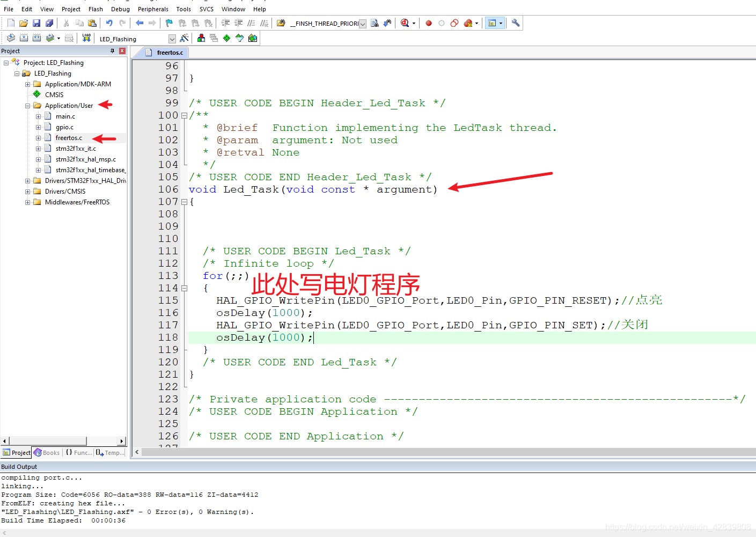Build the target files
Viewport: 756px width, 537px height.
coord(24,38)
